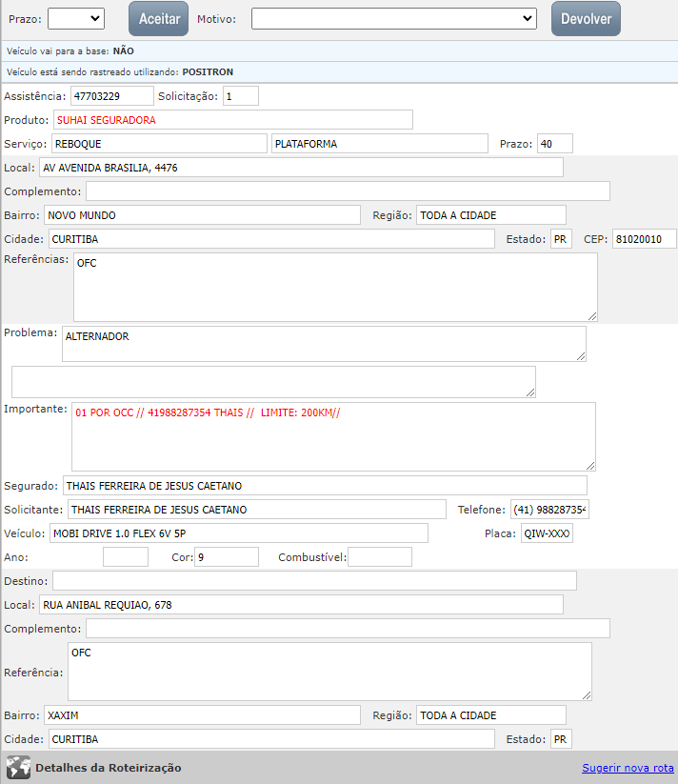Click the PLATAFORMA service type field

click(380, 144)
